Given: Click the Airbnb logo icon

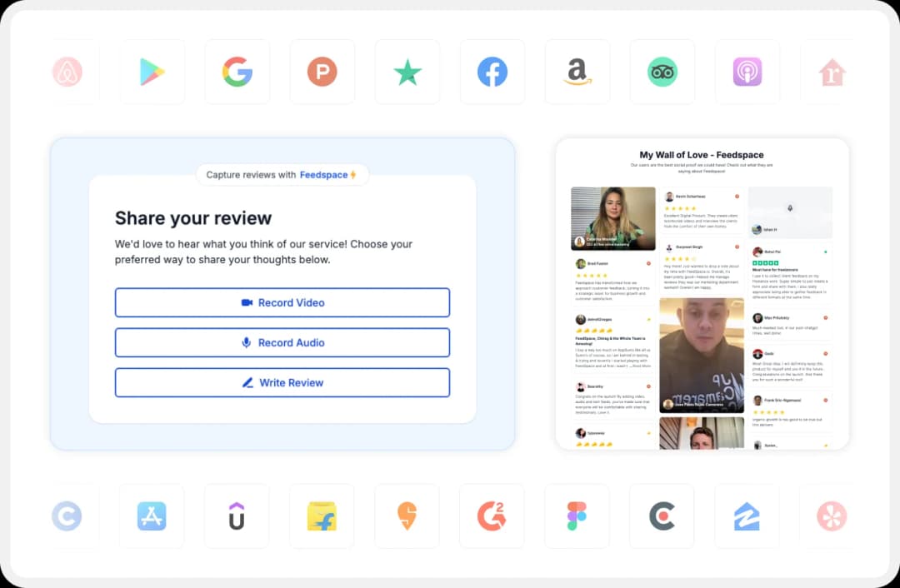Looking at the screenshot, I should coord(67,72).
